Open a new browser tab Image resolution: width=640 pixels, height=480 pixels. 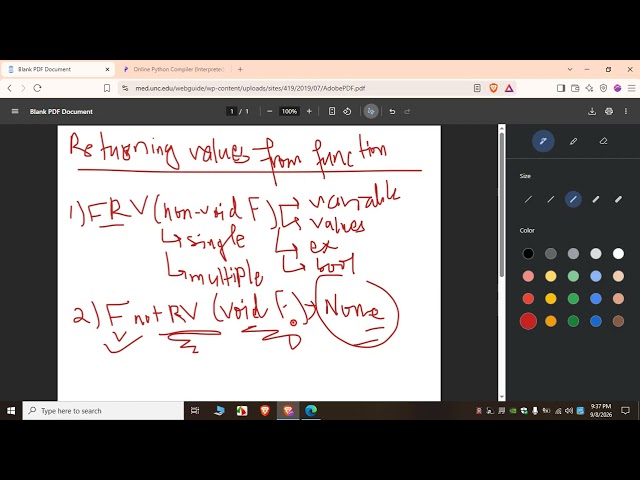240,69
